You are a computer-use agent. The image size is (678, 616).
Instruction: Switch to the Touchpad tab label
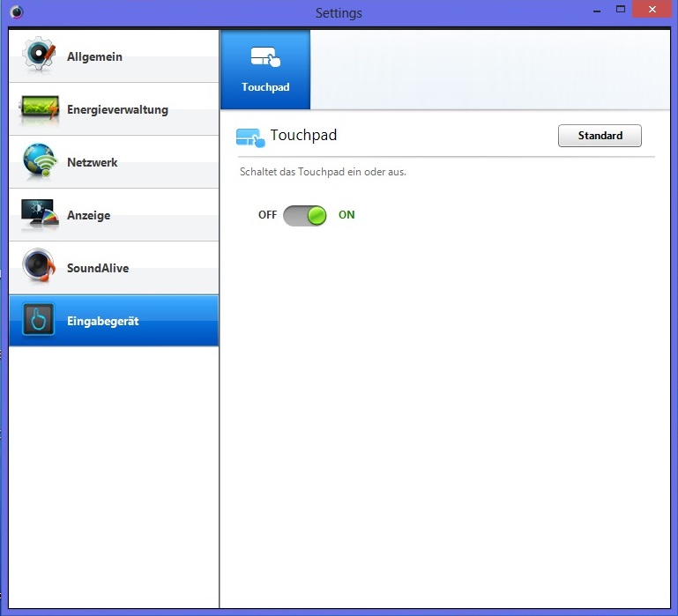[265, 87]
